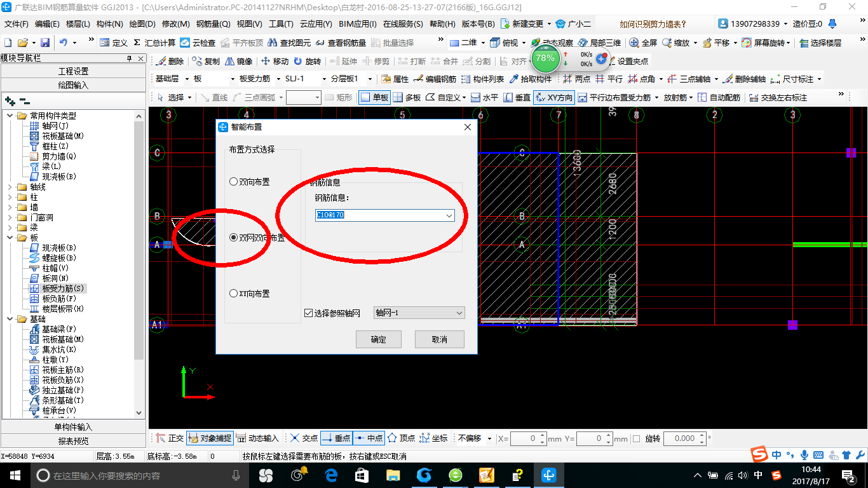This screenshot has width=868, height=488.
Task: Open 视图(V) menu
Action: 249,24
